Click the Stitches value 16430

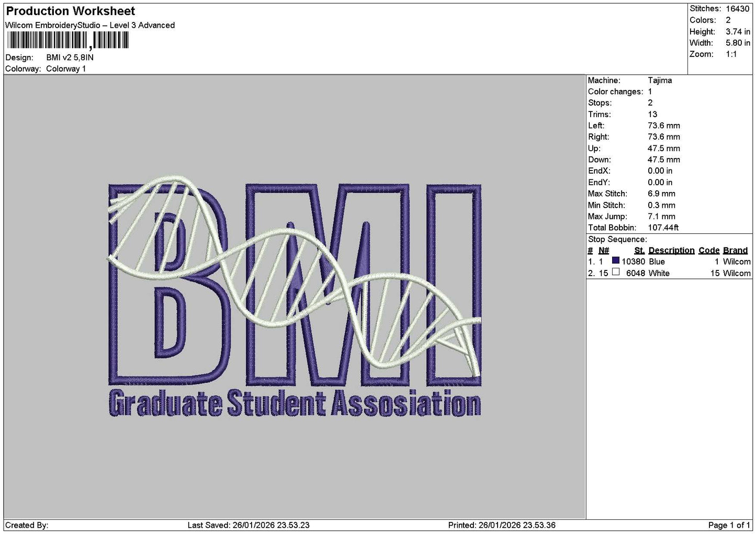point(738,9)
